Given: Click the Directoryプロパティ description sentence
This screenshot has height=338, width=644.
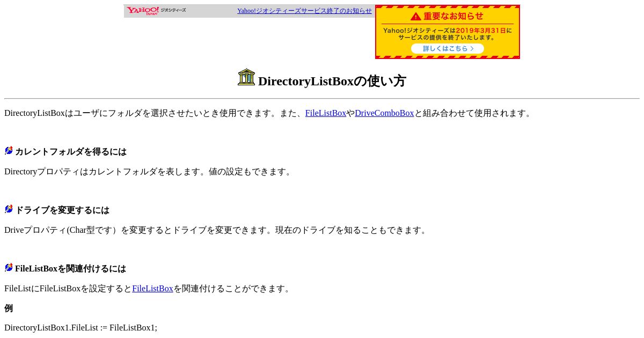Looking at the screenshot, I should (x=149, y=172).
